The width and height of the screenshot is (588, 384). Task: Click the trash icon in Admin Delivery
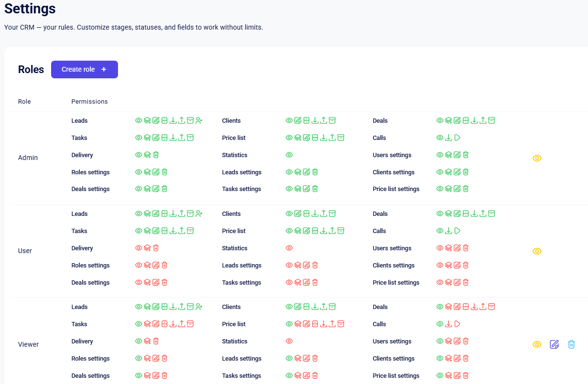[156, 155]
